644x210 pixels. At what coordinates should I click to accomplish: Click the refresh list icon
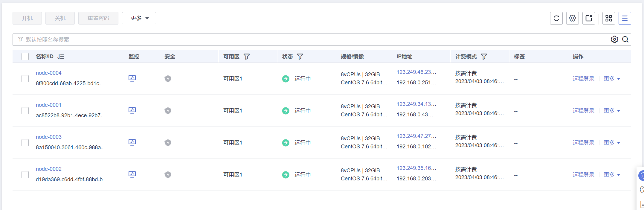click(556, 18)
